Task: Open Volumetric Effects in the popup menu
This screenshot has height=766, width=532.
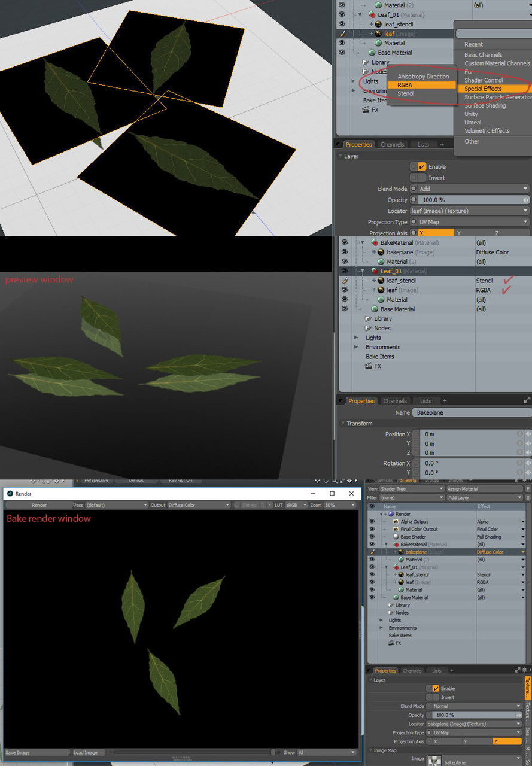Action: point(487,130)
